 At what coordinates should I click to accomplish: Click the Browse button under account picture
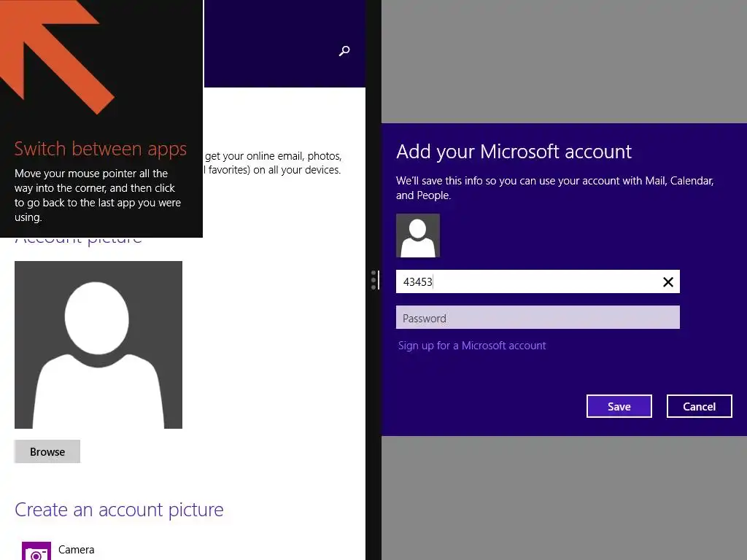[47, 451]
